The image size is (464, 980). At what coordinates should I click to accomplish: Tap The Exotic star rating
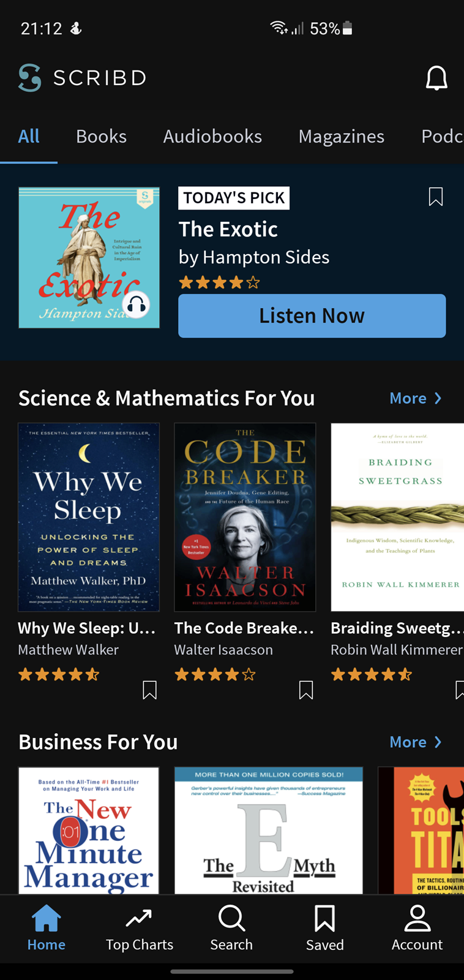(x=219, y=282)
